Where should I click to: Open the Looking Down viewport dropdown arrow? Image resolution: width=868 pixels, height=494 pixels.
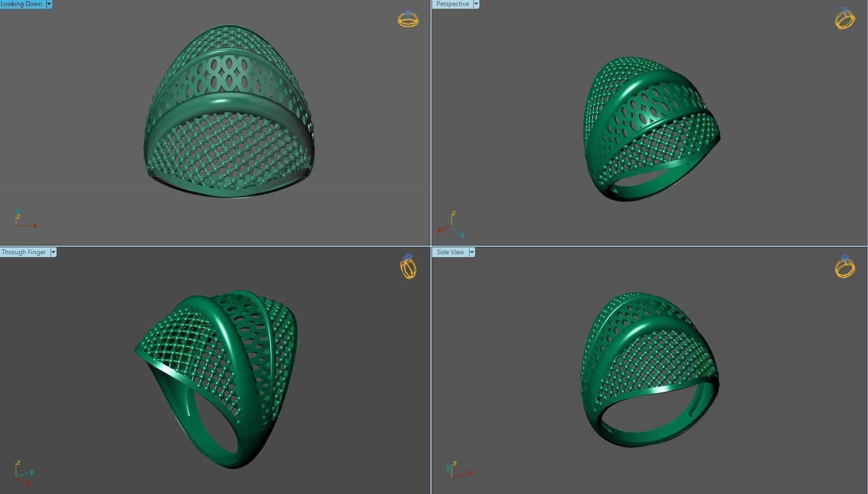pyautogui.click(x=49, y=4)
